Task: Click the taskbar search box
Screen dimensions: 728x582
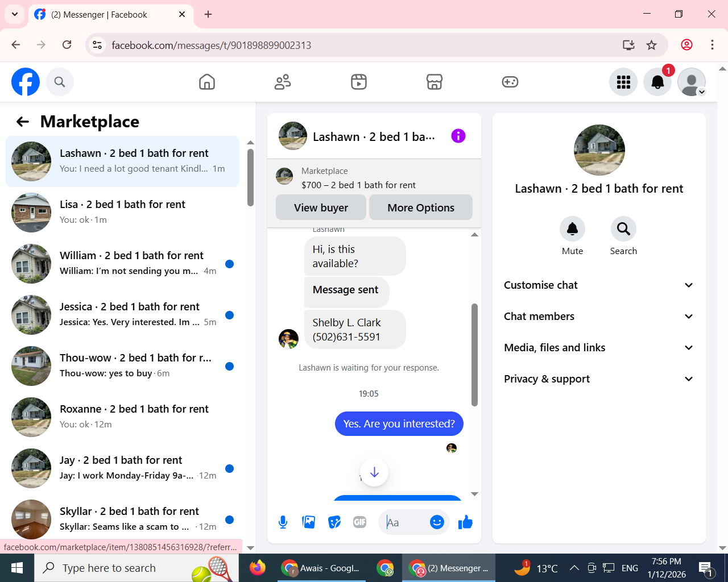Action: point(136,568)
